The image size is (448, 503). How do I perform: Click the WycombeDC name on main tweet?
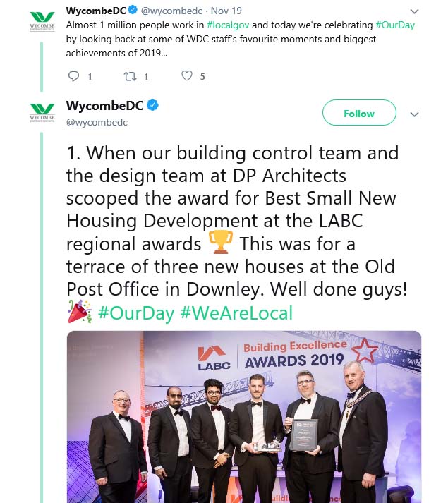pos(104,106)
